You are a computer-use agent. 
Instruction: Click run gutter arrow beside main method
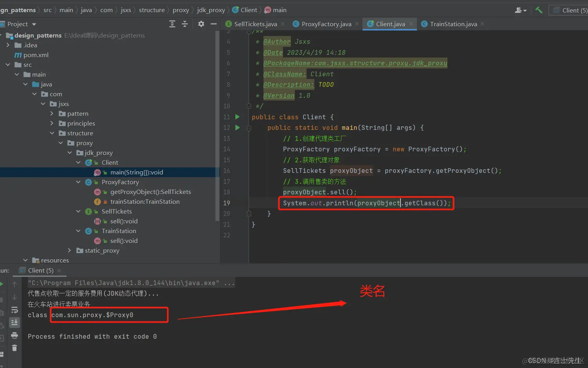[237, 127]
